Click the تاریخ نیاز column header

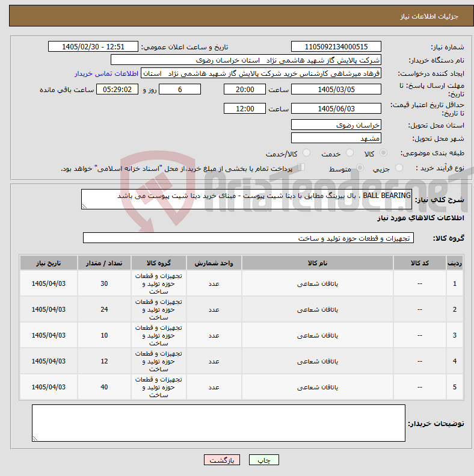pos(49,263)
